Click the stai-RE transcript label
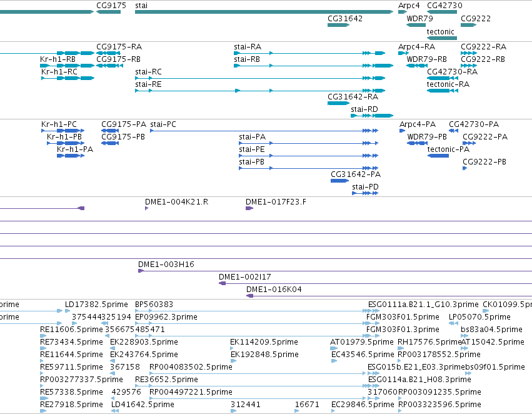532x414 pixels. [x=148, y=84]
